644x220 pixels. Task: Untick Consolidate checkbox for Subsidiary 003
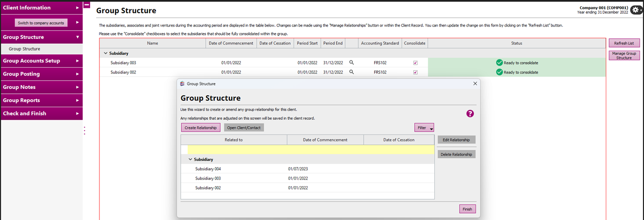415,63
